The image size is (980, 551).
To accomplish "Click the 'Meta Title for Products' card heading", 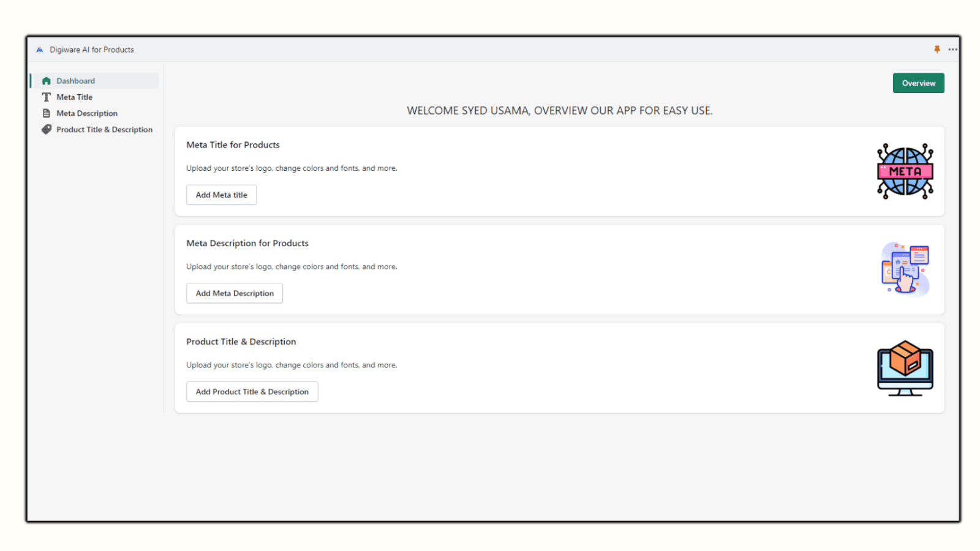I will [233, 145].
